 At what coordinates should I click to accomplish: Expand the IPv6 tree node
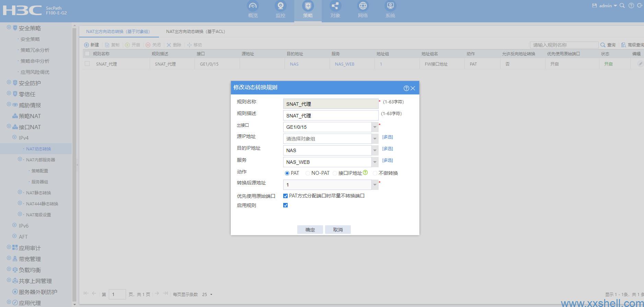coord(14,225)
